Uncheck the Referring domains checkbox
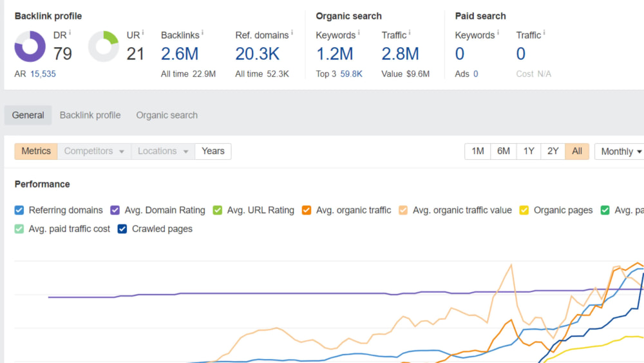The image size is (644, 363). (19, 210)
